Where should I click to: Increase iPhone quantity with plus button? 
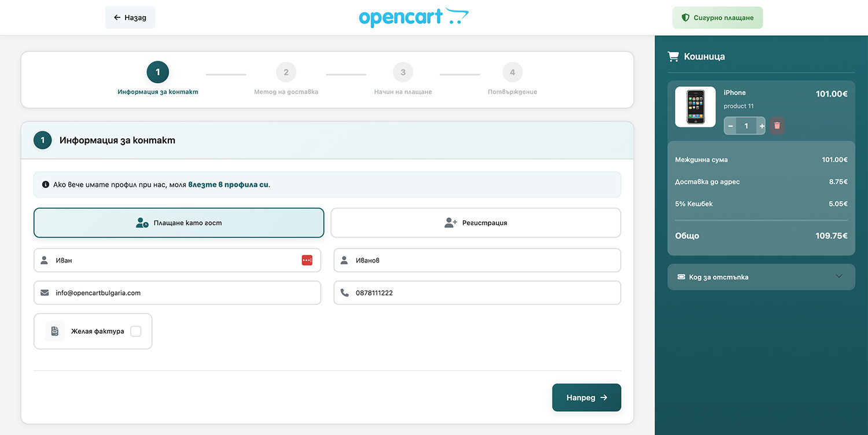762,126
